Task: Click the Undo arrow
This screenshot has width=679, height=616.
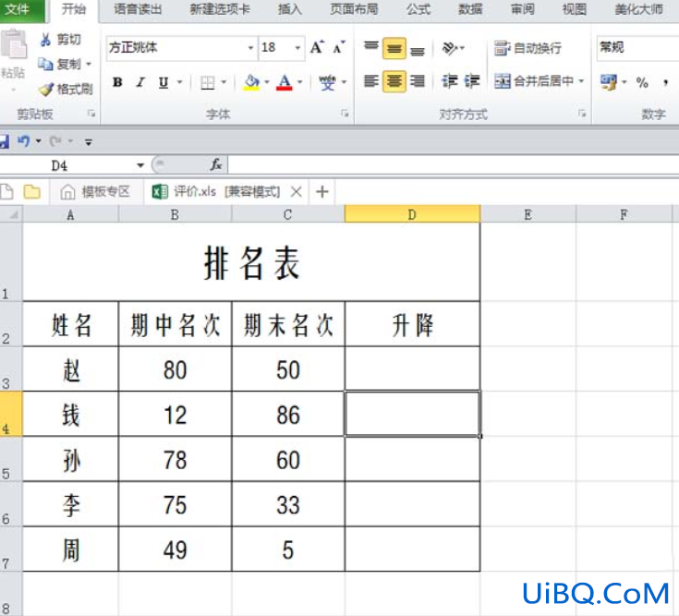Action: click(23, 141)
